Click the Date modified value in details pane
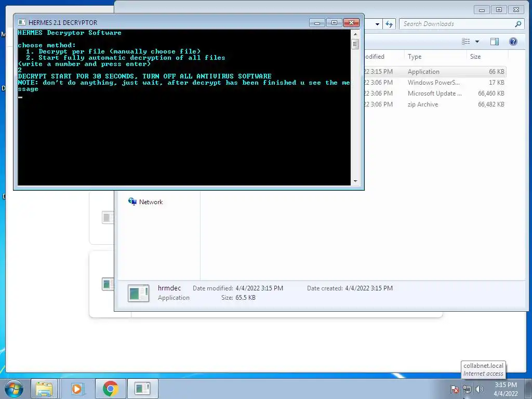This screenshot has width=532, height=399. [259, 288]
